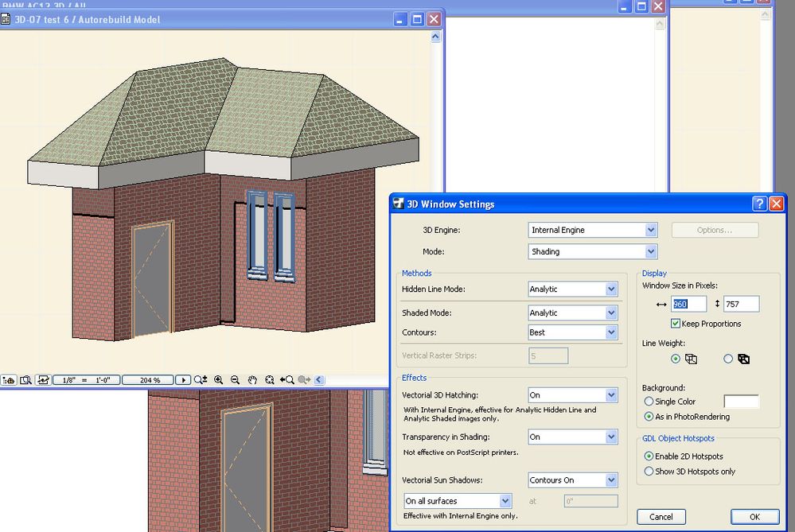Viewport: 795px width, 532px height.
Task: Enable the Show 3D Hotspots only option
Action: [x=650, y=471]
